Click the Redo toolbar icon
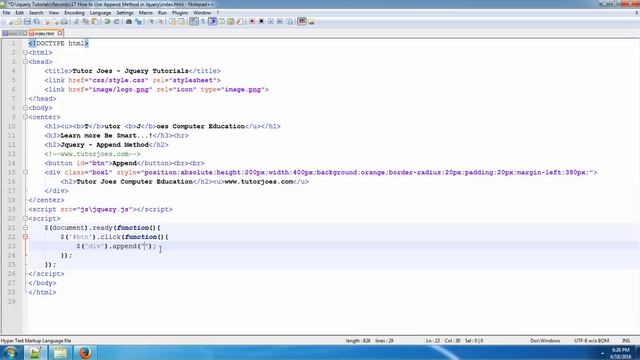Image resolution: width=640 pixels, height=360 pixels. pos(116,22)
